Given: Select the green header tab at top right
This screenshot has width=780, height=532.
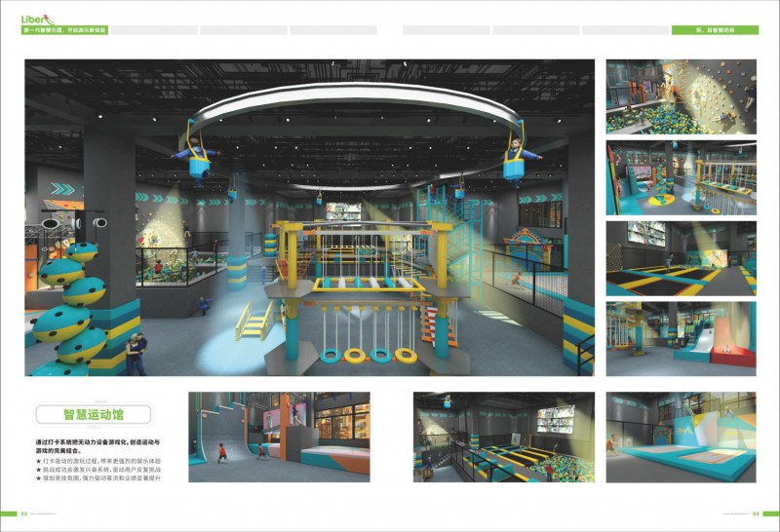Looking at the screenshot, I should click(x=715, y=30).
